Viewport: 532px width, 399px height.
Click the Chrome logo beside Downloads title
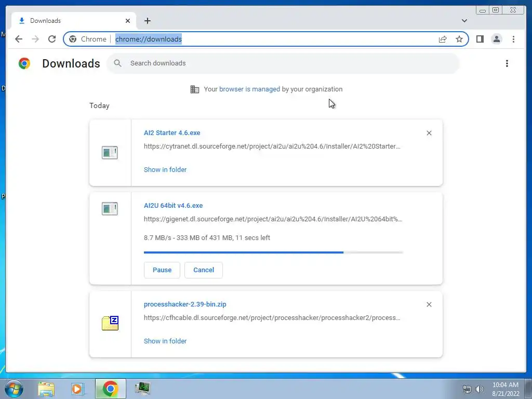(x=24, y=63)
